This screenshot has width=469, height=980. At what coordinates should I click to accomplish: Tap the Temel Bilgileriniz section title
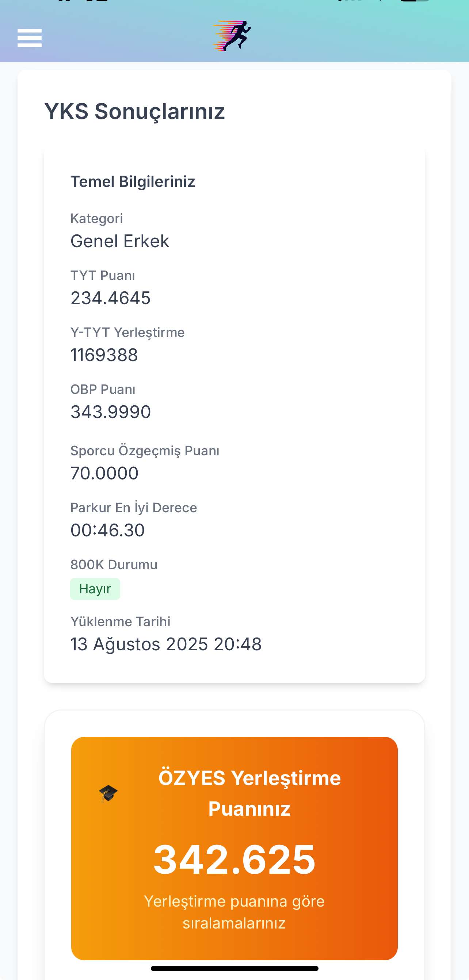point(133,181)
